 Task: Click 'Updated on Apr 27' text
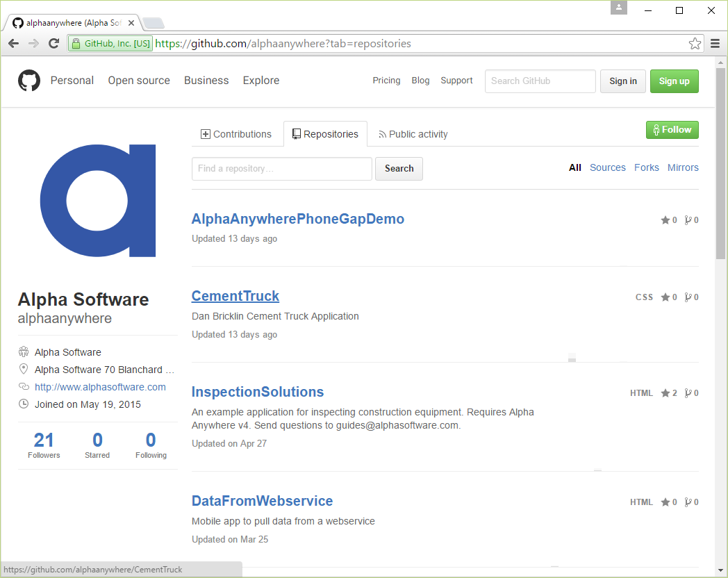[x=229, y=443]
